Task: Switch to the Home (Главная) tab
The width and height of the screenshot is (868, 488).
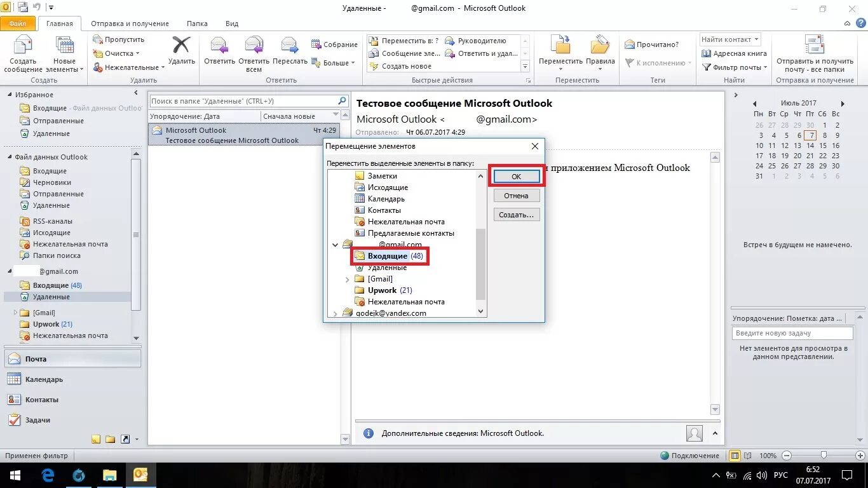Action: click(59, 24)
